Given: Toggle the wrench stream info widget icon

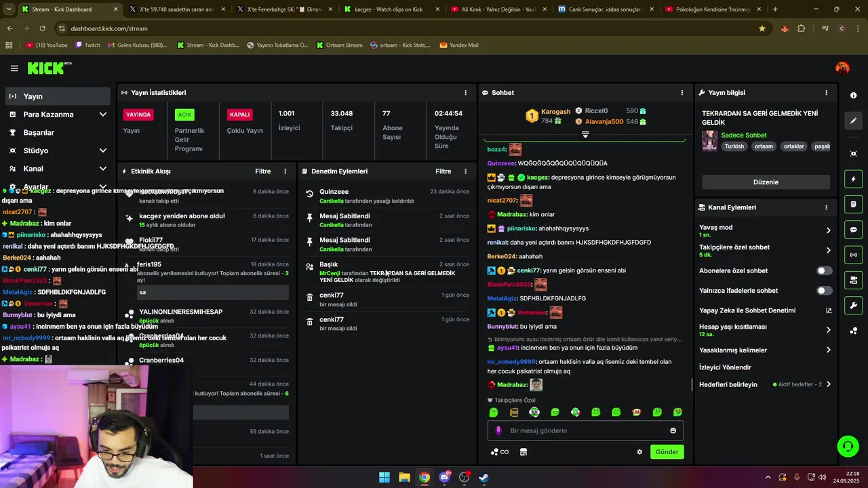Looking at the screenshot, I should [x=854, y=306].
